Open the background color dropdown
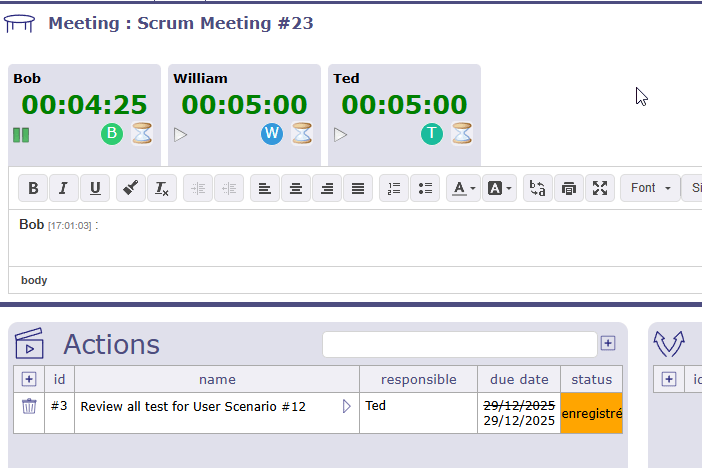The height and width of the screenshot is (468, 702). (499, 188)
